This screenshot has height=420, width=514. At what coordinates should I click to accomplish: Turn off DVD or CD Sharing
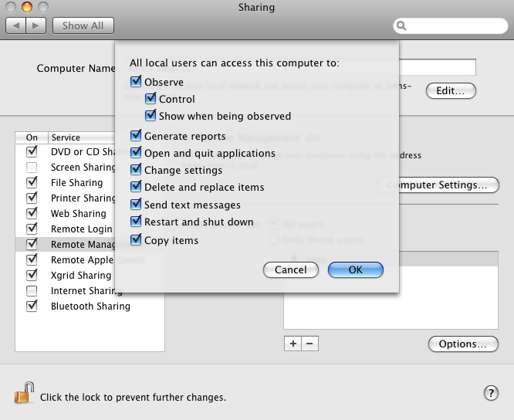pyautogui.click(x=32, y=151)
